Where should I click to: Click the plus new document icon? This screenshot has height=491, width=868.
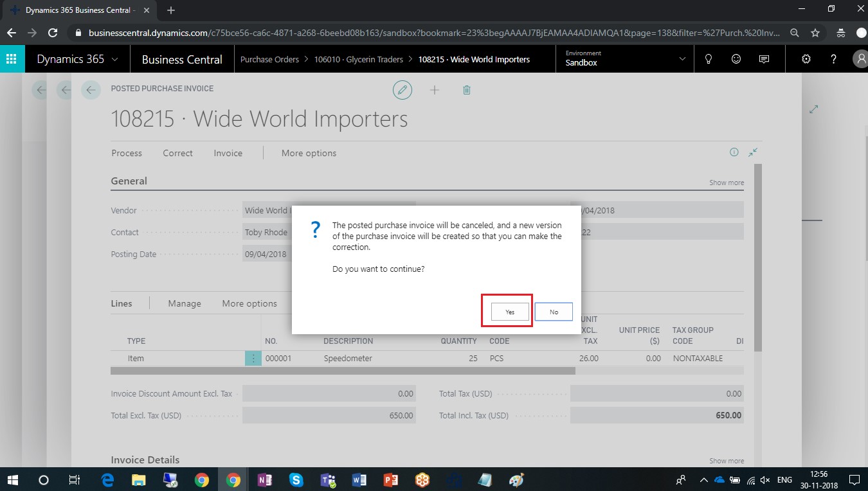click(435, 90)
